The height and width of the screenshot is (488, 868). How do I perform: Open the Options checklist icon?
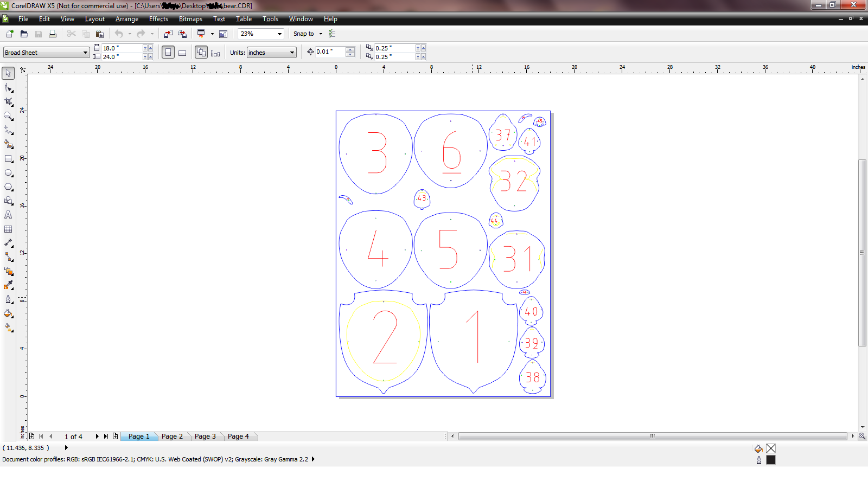pos(332,34)
